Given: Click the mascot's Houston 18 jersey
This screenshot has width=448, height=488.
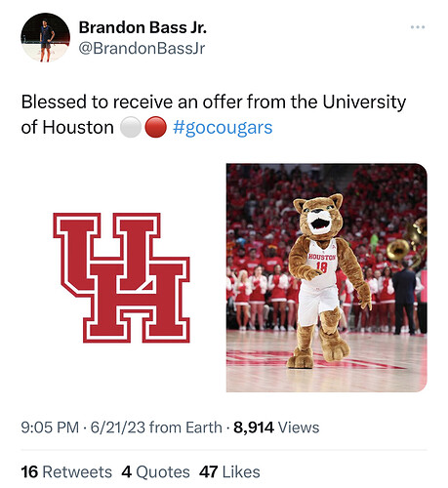Looking at the screenshot, I should (x=320, y=262).
